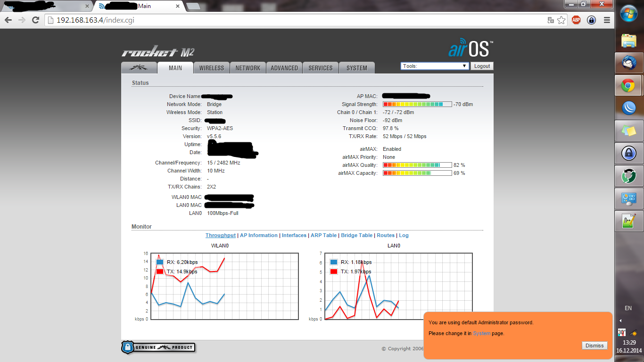Show AP Information in the Monitor section
The image size is (644, 362).
tap(259, 235)
